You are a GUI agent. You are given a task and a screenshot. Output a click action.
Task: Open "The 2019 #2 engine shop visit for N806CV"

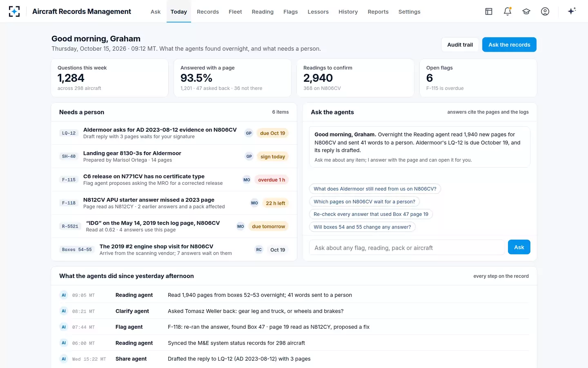pyautogui.click(x=174, y=250)
